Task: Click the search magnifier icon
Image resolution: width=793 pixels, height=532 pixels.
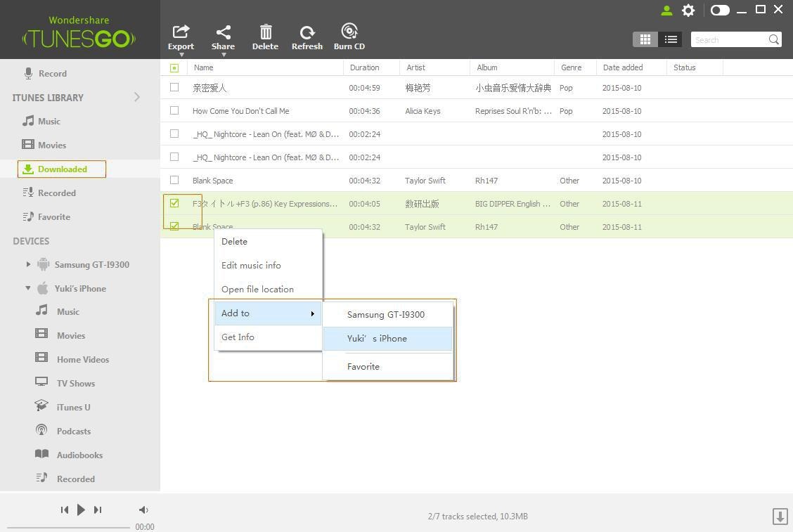Action: [773, 39]
